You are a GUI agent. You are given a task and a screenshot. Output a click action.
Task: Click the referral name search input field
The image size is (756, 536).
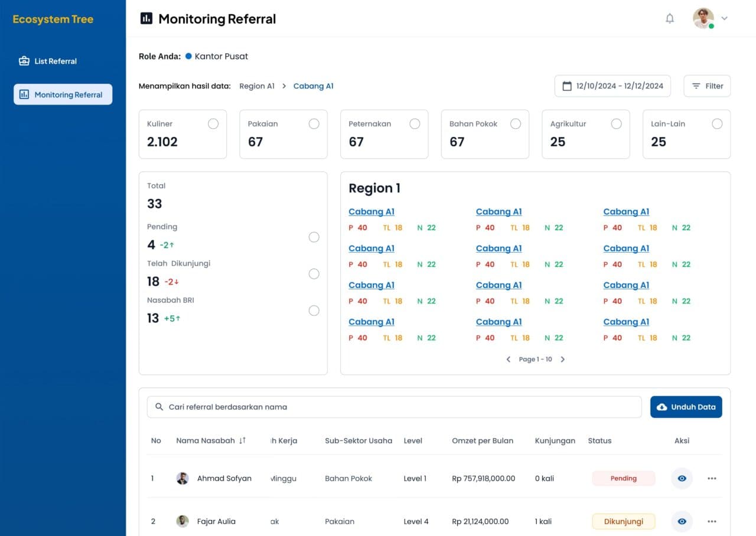[354, 407]
